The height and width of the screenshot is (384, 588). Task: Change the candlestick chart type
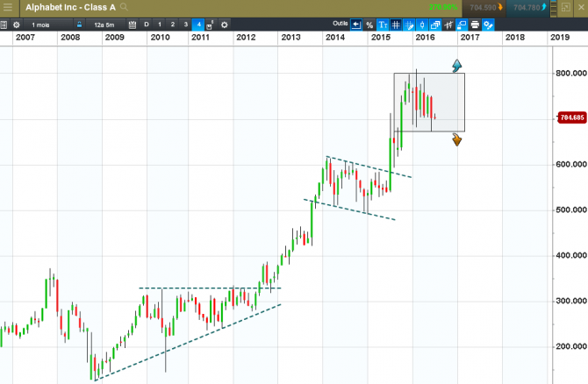(x=422, y=25)
